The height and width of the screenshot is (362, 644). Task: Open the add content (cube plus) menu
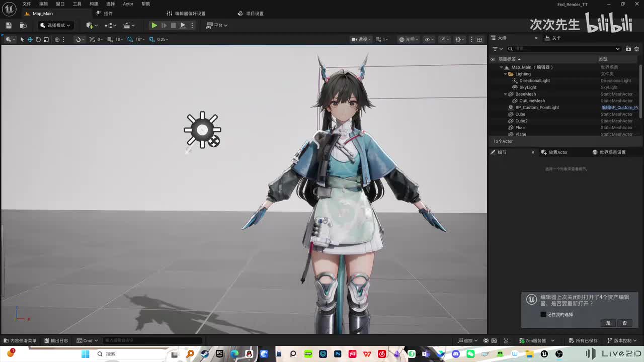tap(92, 25)
